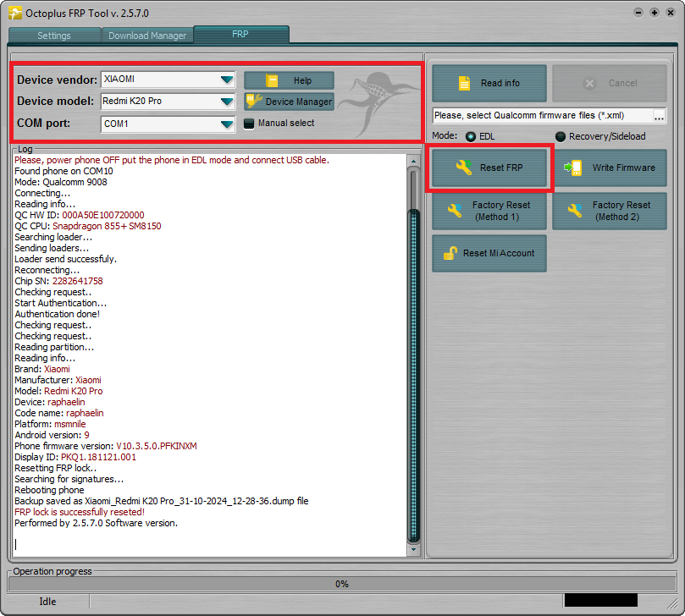Click the wrench icon on Reset FRP

point(464,168)
